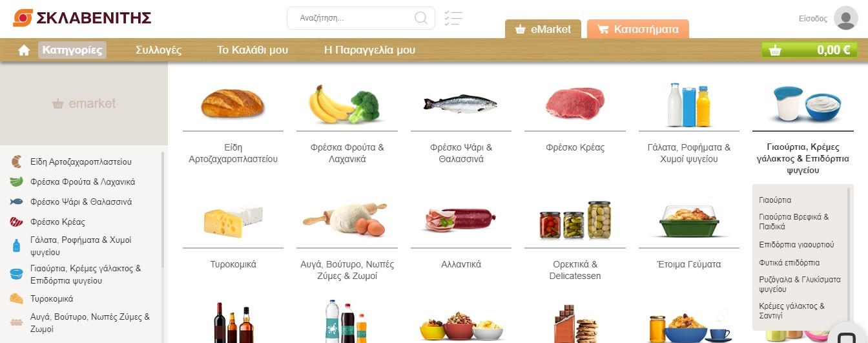Open Φρέσκο Κρέας category thumbnail
This screenshot has height=343, width=868.
(x=575, y=103)
